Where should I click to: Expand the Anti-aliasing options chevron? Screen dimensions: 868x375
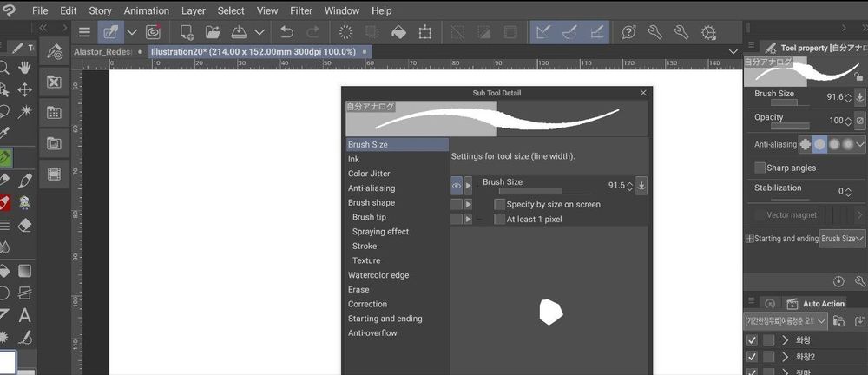(860, 144)
